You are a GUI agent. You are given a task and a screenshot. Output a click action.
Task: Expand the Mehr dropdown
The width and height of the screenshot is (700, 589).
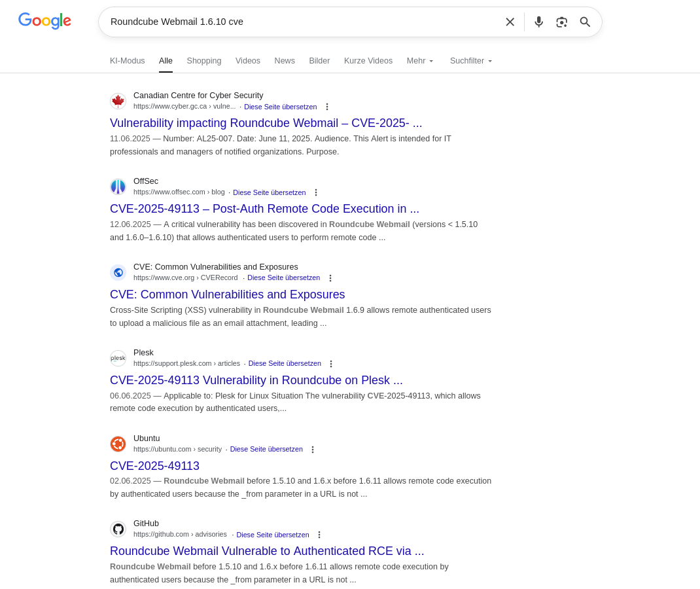(x=420, y=61)
